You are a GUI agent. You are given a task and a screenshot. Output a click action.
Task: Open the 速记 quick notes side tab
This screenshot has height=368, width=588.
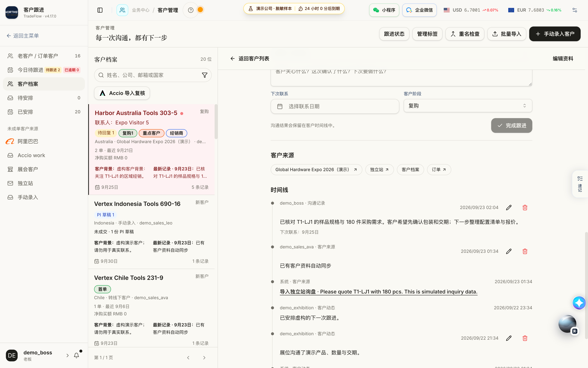pos(580,184)
